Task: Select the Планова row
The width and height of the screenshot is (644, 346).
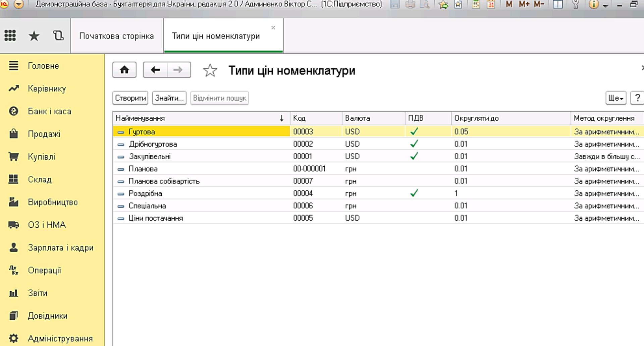Action: [378, 169]
